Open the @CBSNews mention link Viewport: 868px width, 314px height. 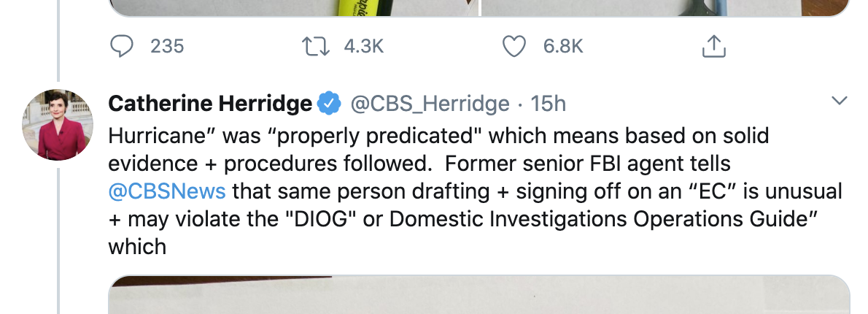click(167, 191)
